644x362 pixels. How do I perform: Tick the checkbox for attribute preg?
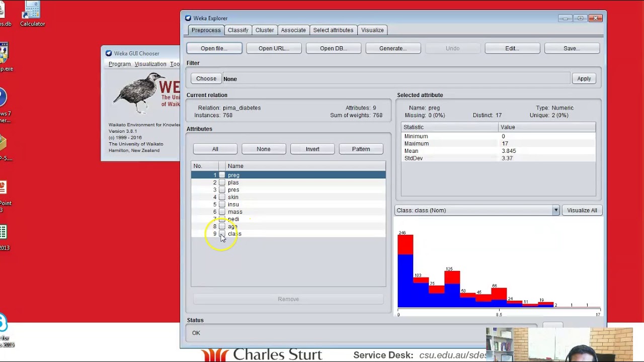pyautogui.click(x=222, y=175)
